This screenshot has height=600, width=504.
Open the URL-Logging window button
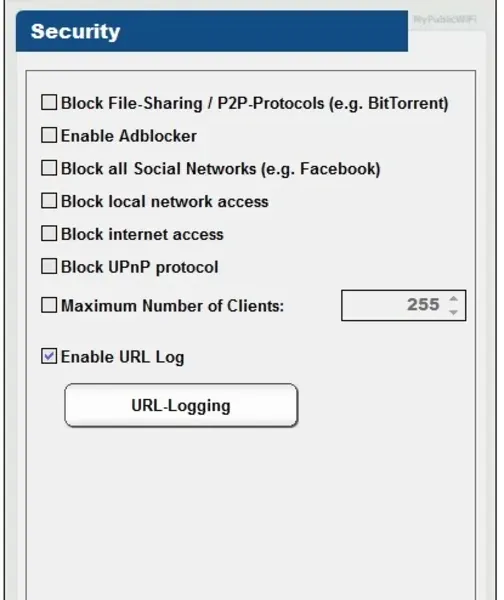[x=181, y=405]
